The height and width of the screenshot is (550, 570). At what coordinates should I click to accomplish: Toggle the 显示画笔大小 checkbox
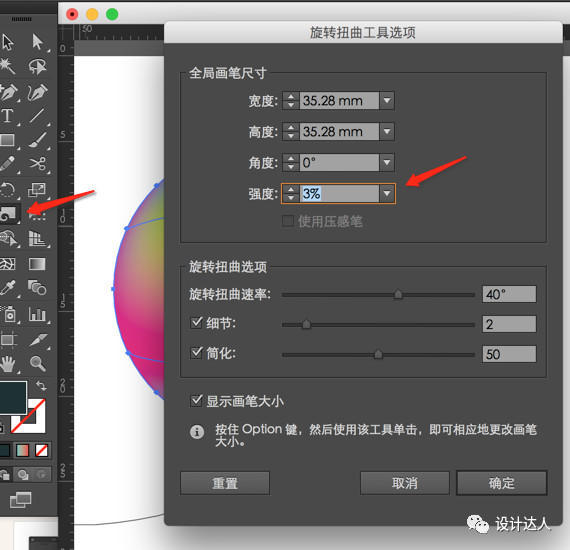(196, 401)
